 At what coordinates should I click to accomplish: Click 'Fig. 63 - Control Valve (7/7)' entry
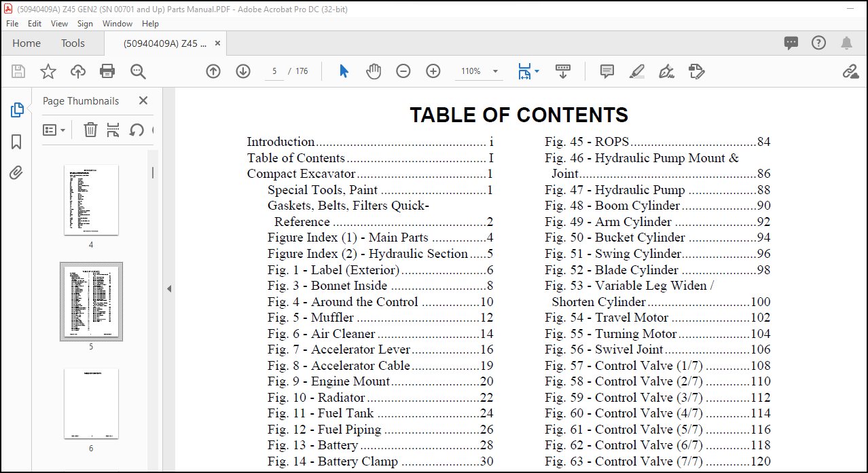[x=657, y=461]
